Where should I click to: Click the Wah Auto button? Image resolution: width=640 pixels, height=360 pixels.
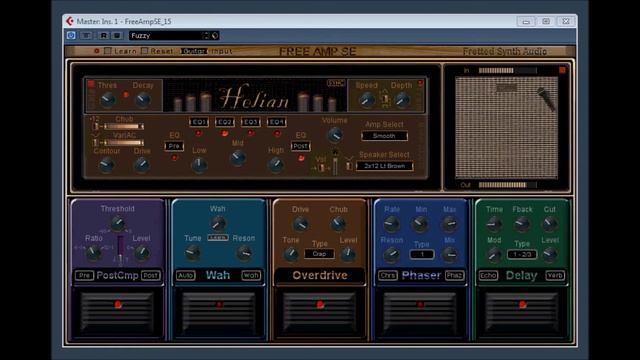pyautogui.click(x=186, y=276)
